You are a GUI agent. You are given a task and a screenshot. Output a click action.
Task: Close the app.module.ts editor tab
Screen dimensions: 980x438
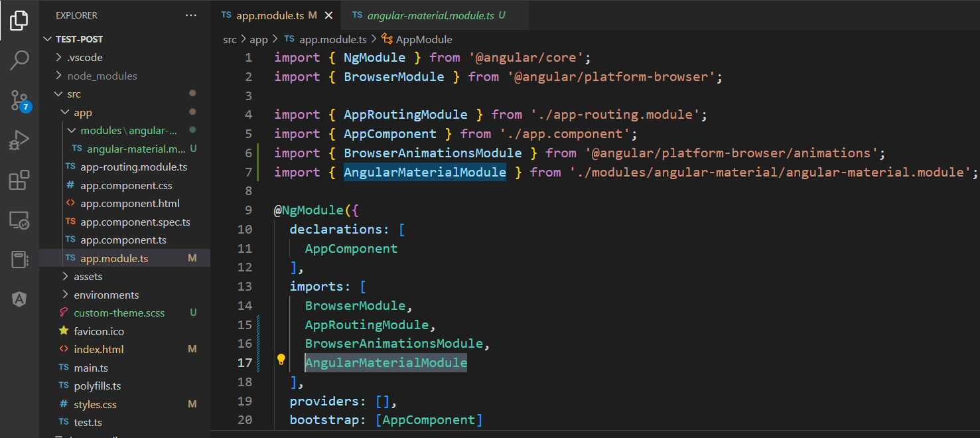point(328,15)
